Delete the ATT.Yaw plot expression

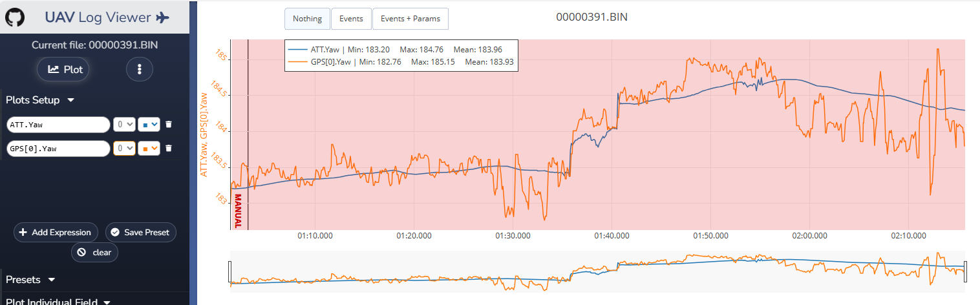pyautogui.click(x=169, y=124)
